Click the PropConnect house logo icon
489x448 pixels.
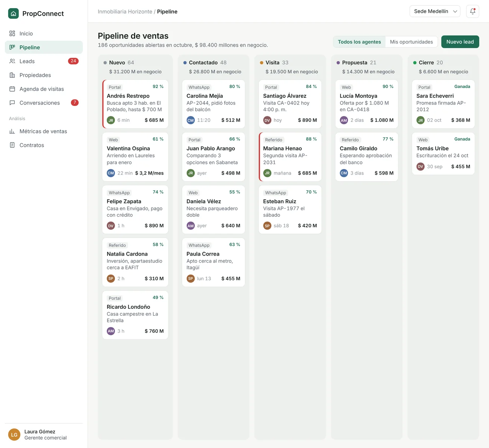point(13,13)
